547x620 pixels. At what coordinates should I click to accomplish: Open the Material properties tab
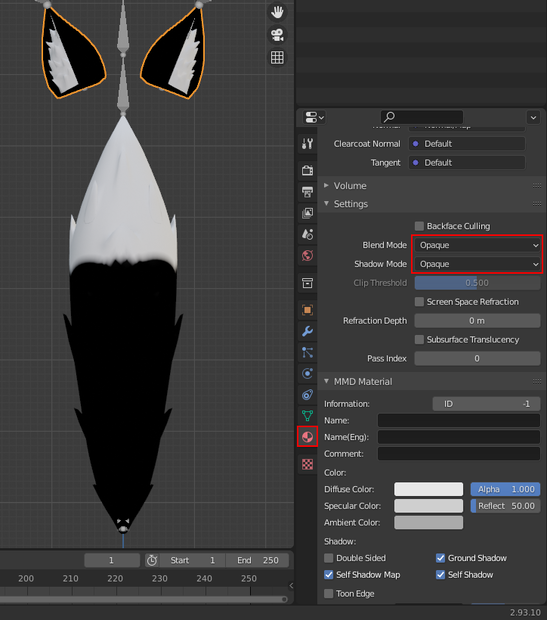[x=307, y=437]
